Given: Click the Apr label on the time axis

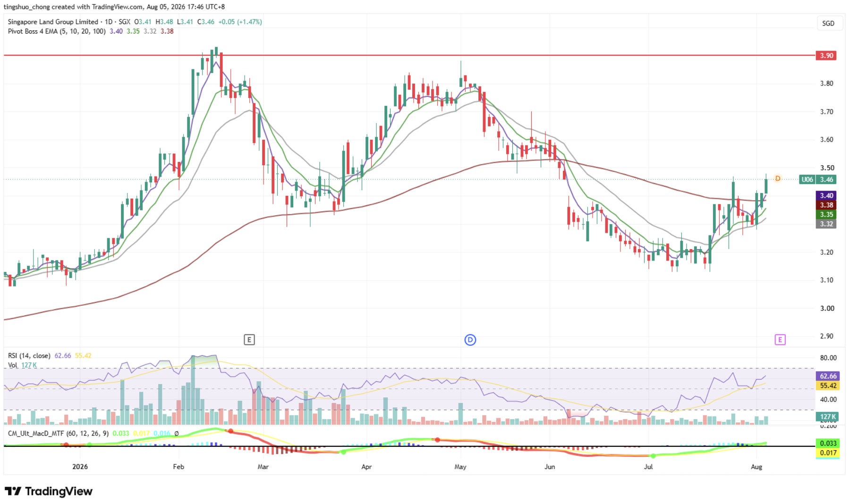Looking at the screenshot, I should (x=366, y=467).
